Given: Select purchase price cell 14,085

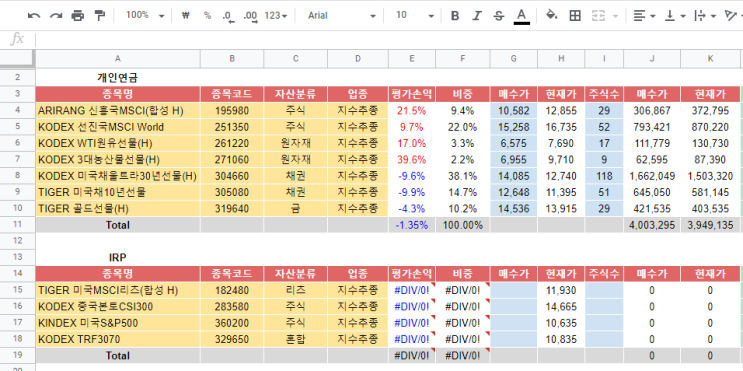Looking at the screenshot, I should (x=514, y=176).
